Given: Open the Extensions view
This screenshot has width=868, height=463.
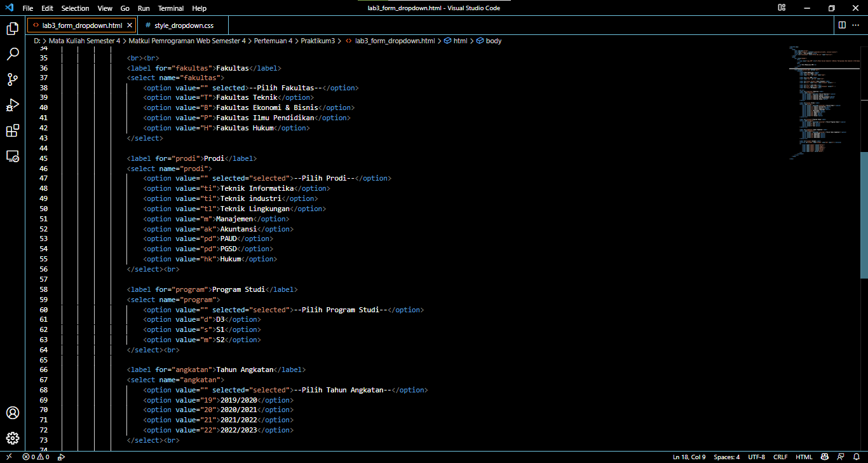Looking at the screenshot, I should [x=13, y=130].
